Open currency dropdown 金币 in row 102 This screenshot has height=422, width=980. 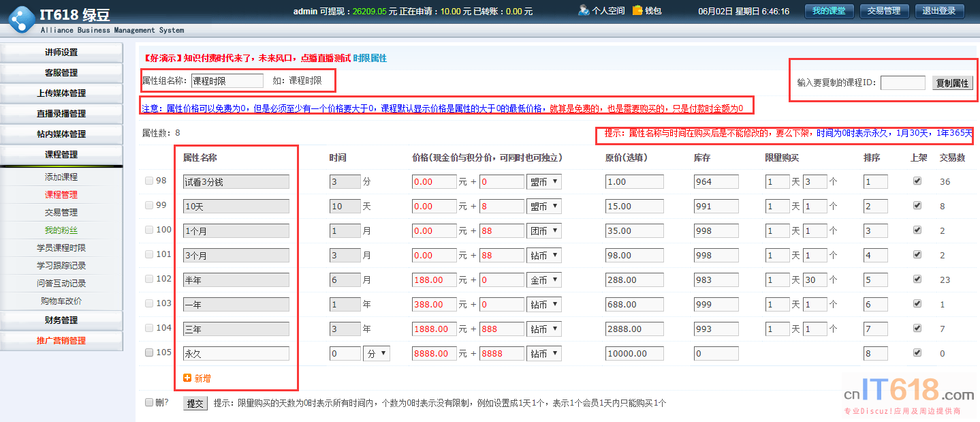click(544, 280)
